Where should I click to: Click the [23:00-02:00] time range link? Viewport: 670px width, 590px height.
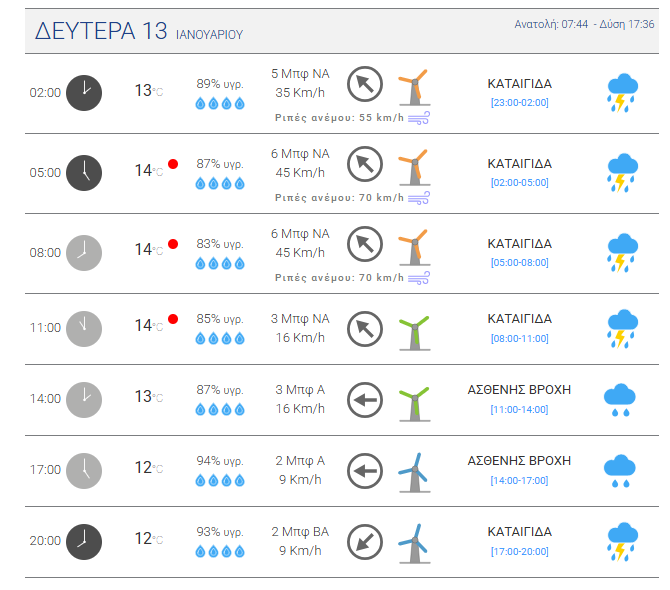(x=520, y=103)
